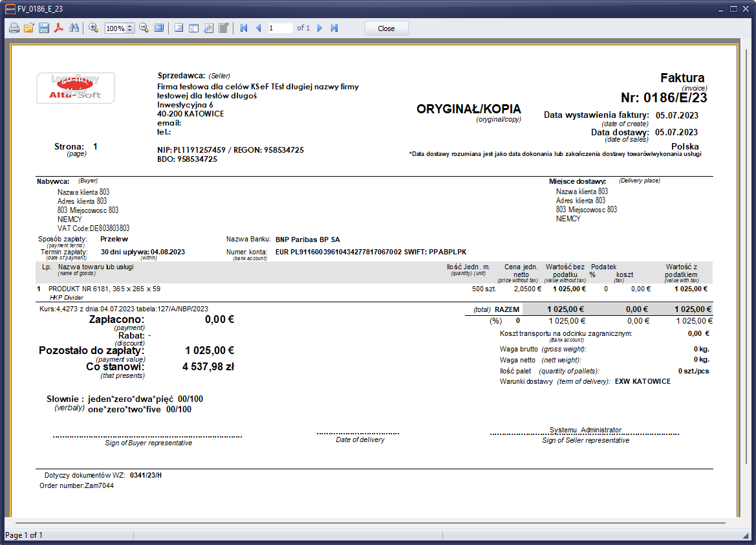Image resolution: width=756 pixels, height=545 pixels.
Task: Click the Print icon in toolbar
Action: click(14, 28)
